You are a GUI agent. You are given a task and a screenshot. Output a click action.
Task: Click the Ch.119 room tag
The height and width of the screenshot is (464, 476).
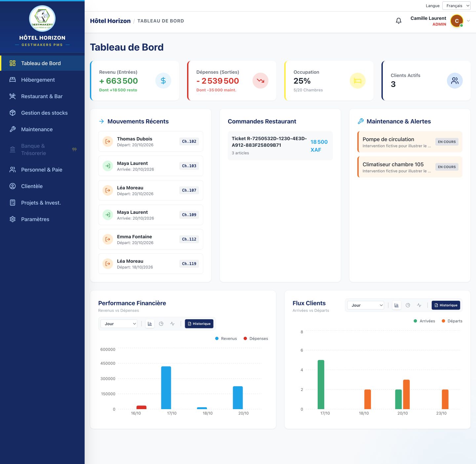[189, 264]
